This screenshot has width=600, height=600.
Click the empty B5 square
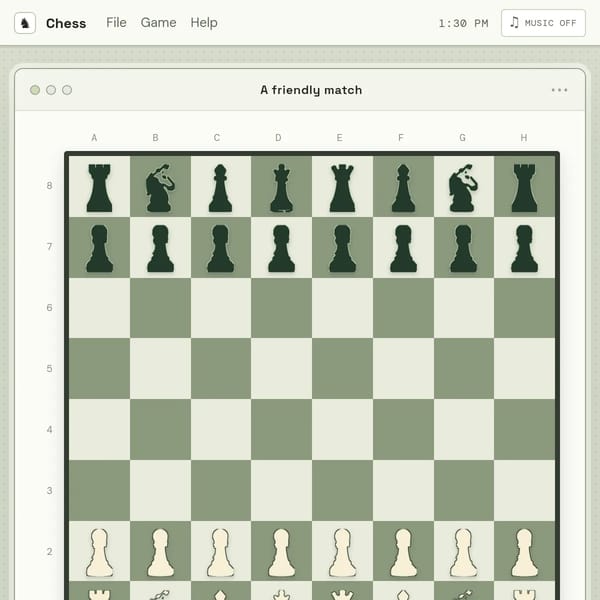pyautogui.click(x=160, y=368)
